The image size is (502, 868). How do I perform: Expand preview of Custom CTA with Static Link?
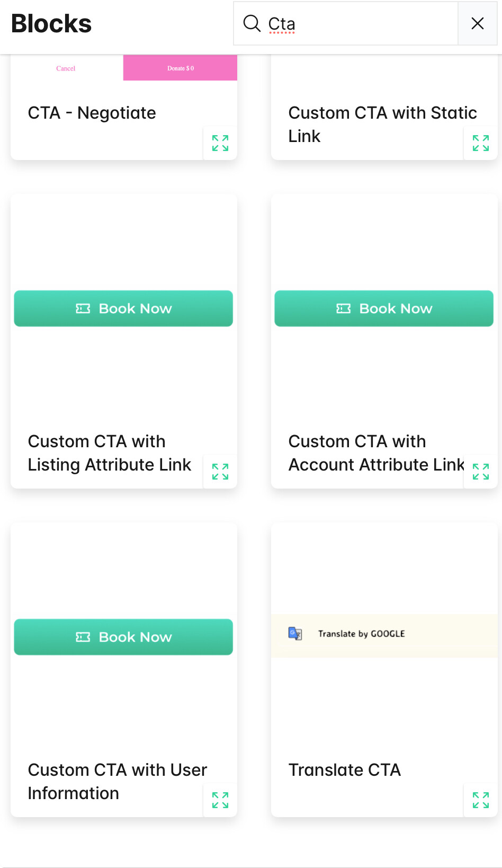tap(480, 143)
